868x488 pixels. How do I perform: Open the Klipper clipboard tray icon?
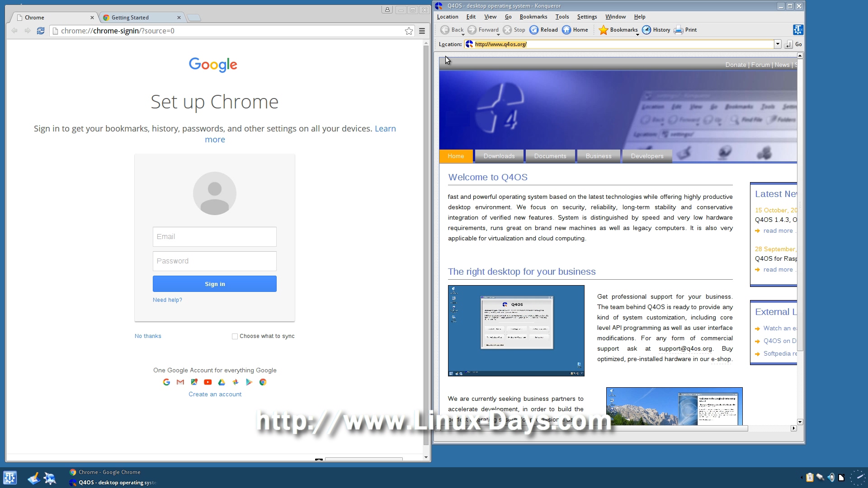coord(810,477)
